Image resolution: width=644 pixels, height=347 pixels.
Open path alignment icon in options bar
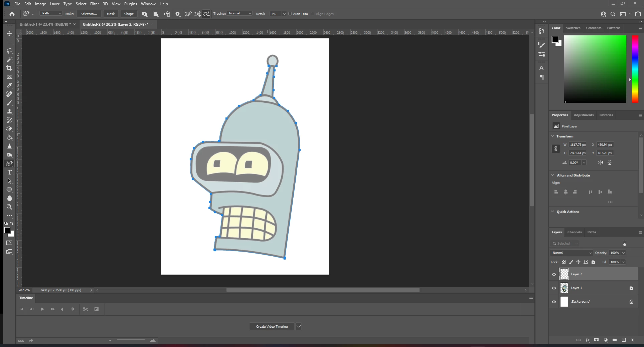pyautogui.click(x=156, y=14)
